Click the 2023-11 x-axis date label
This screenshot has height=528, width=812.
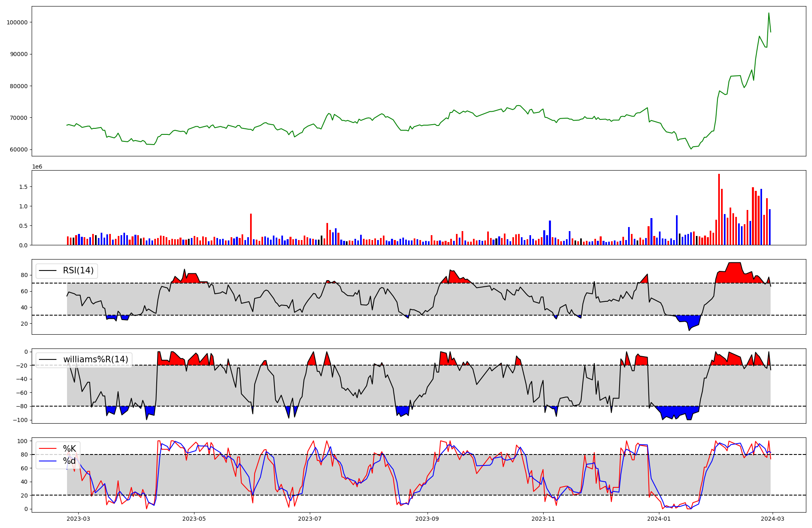point(543,519)
